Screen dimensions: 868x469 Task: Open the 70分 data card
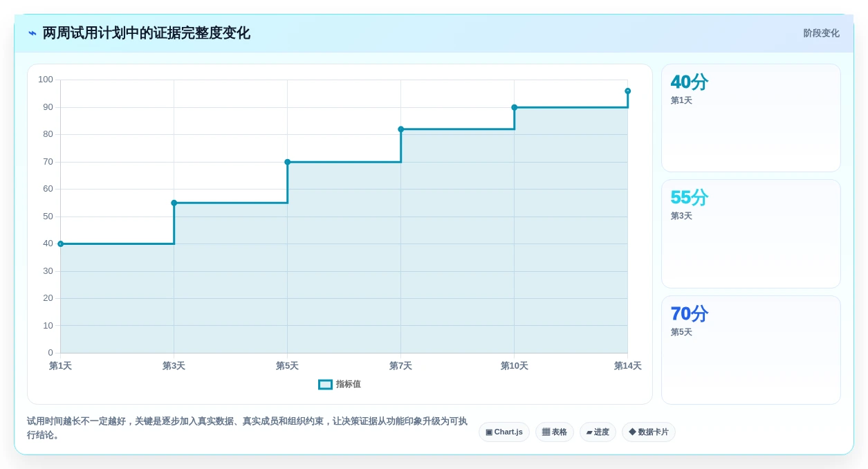point(751,350)
